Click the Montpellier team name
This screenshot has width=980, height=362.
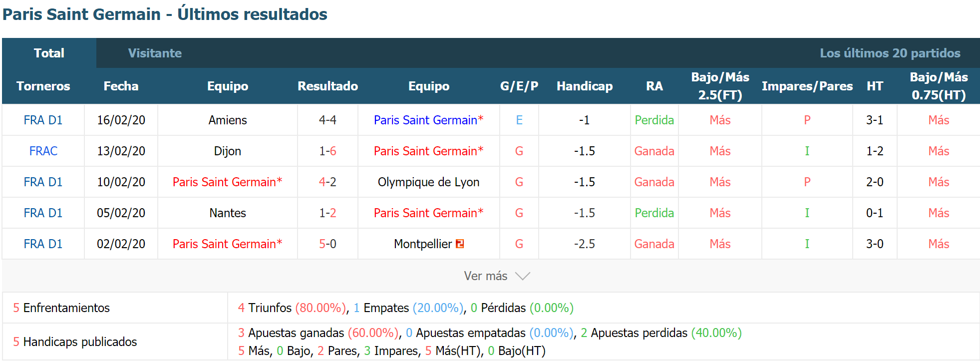pyautogui.click(x=422, y=244)
